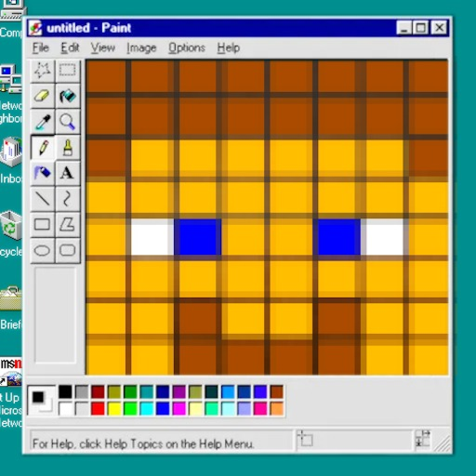476x476 pixels.
Task: Select the Brush tool
Action: click(68, 147)
